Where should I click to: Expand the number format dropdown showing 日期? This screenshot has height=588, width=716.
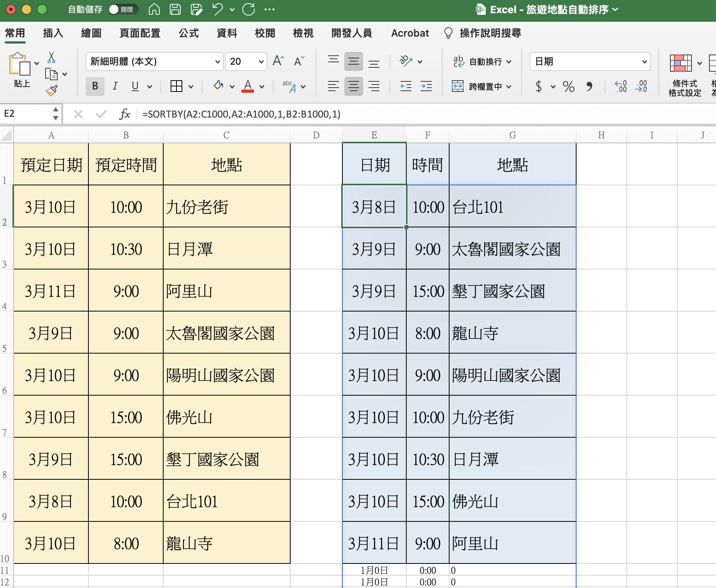[x=644, y=62]
